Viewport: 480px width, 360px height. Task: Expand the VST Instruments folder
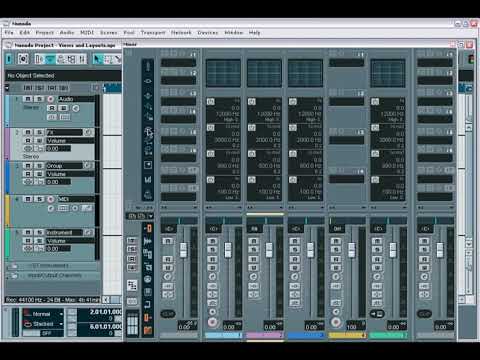(x=14, y=266)
